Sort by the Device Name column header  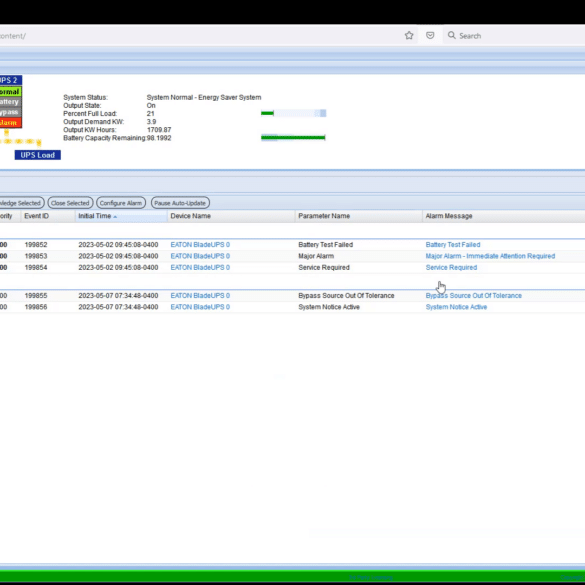[191, 216]
